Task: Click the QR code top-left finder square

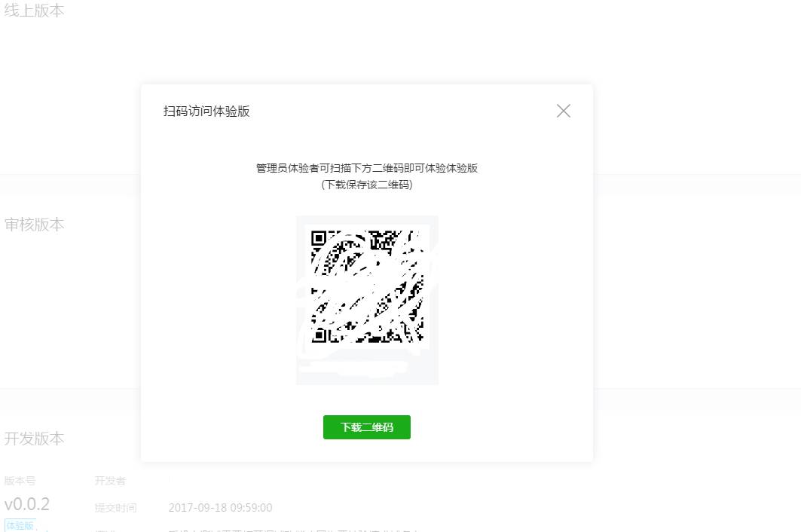Action: tap(319, 238)
